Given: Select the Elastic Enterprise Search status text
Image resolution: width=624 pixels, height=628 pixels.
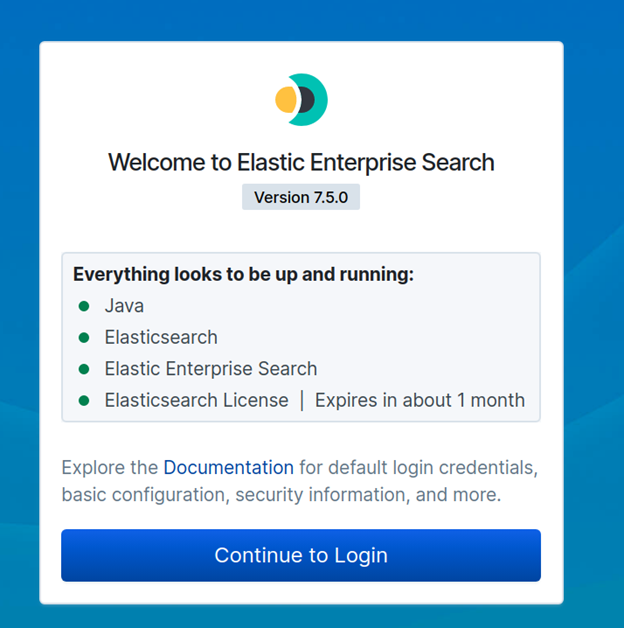Looking at the screenshot, I should [211, 368].
